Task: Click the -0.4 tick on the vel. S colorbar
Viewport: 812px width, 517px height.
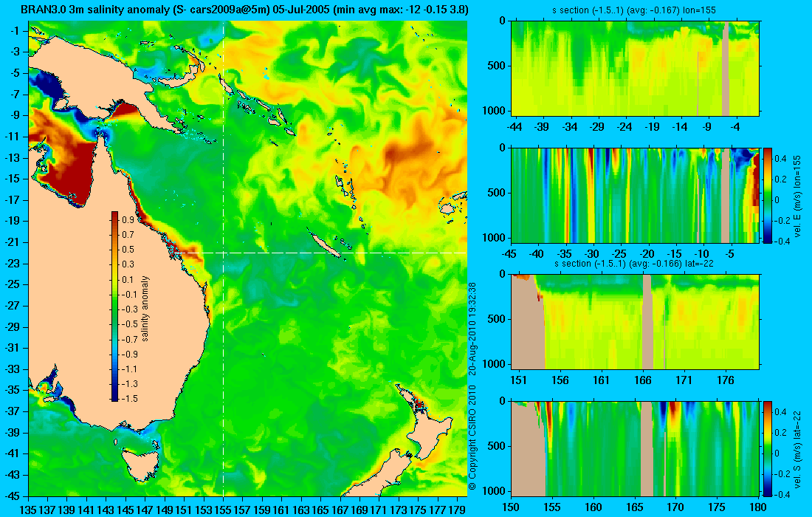Action: [x=780, y=494]
